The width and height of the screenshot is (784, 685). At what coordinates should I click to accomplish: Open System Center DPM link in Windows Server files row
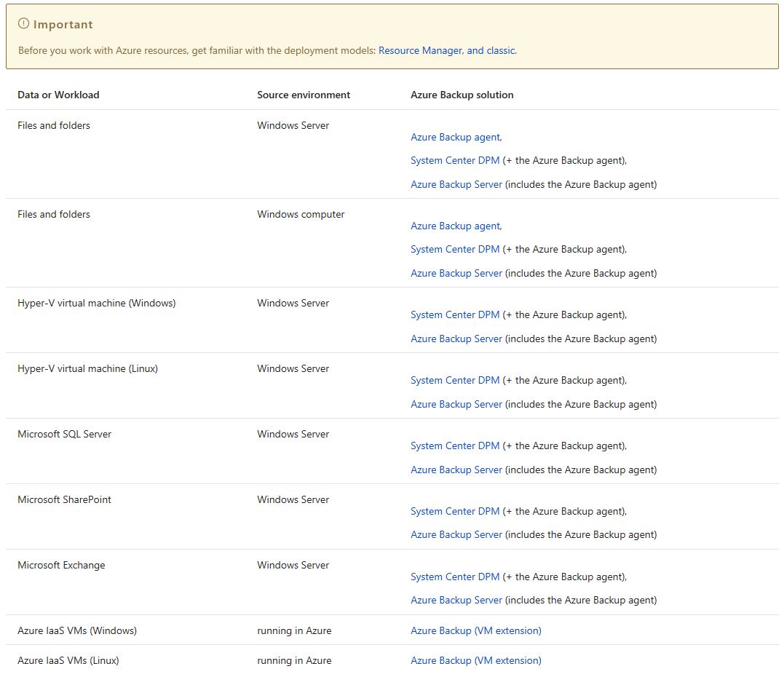pyautogui.click(x=455, y=160)
